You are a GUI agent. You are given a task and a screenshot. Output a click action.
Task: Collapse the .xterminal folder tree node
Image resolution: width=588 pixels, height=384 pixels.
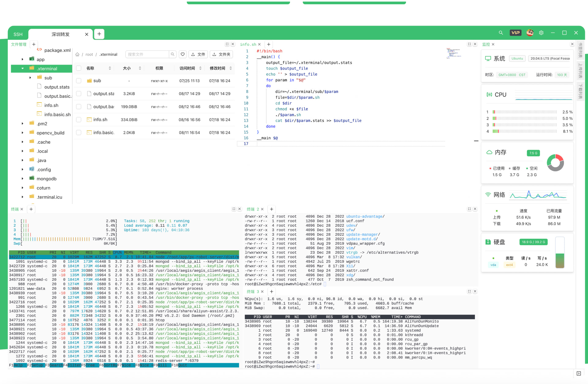22,69
